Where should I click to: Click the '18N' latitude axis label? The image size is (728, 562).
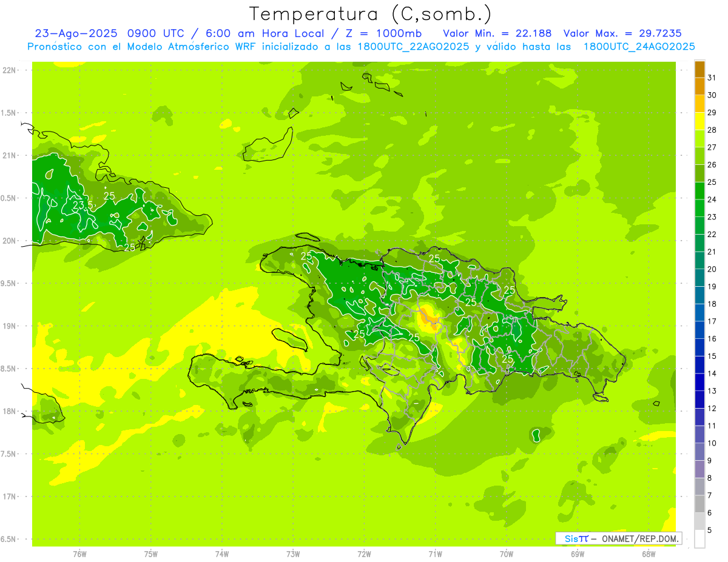tap(10, 411)
